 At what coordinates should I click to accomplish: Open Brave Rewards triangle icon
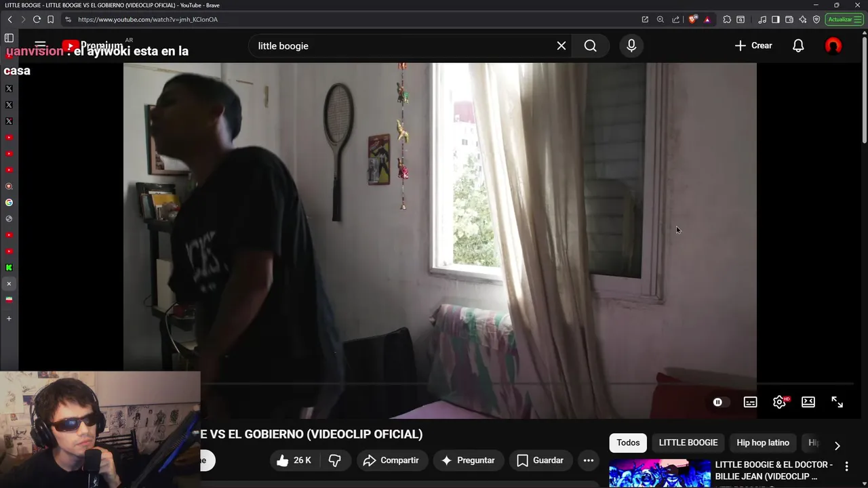[707, 20]
